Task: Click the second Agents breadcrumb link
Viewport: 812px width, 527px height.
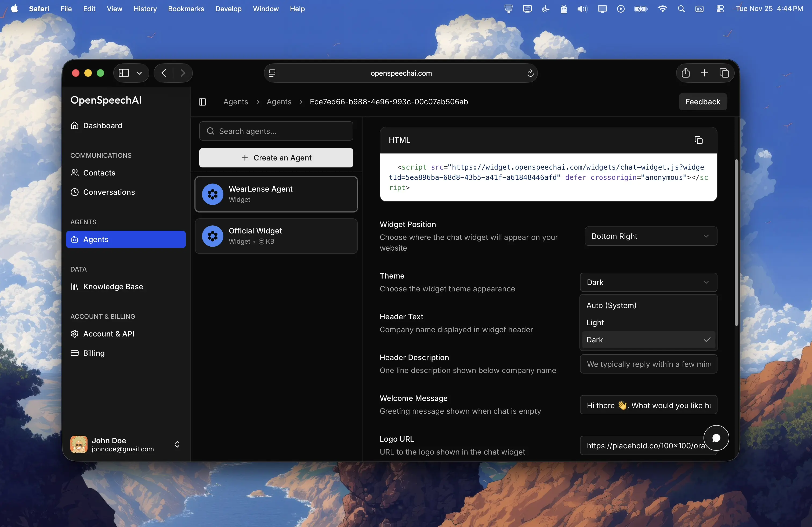Action: point(279,102)
